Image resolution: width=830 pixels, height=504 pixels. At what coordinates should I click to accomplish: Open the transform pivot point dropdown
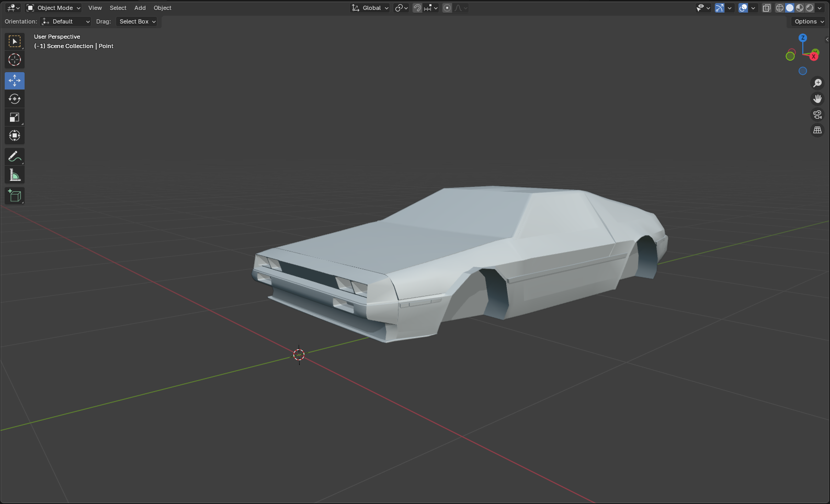pyautogui.click(x=401, y=8)
